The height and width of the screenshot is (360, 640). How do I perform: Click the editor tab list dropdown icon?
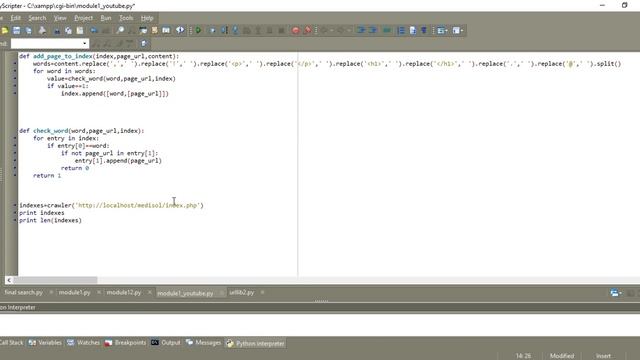pyautogui.click(x=616, y=293)
